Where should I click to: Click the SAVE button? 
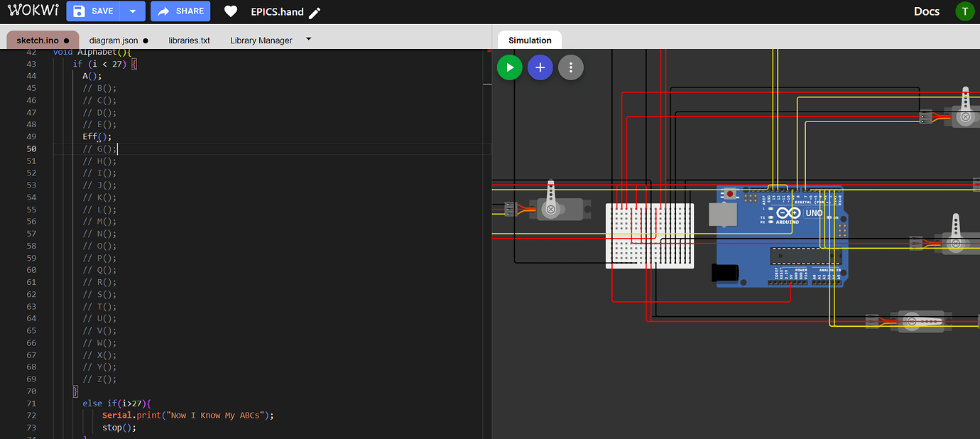click(101, 11)
